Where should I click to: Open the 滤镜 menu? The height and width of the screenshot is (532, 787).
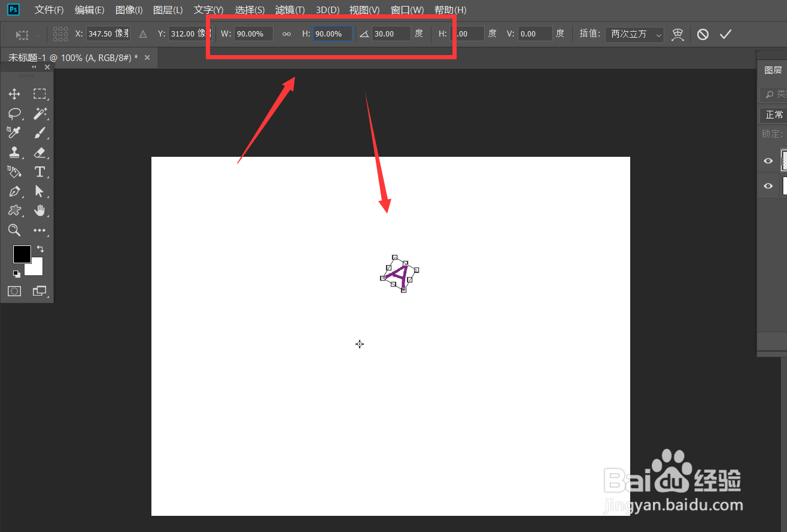(290, 10)
